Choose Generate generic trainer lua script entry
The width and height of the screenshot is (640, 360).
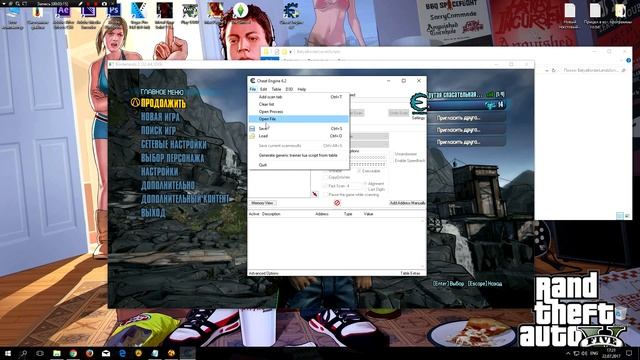pos(299,156)
